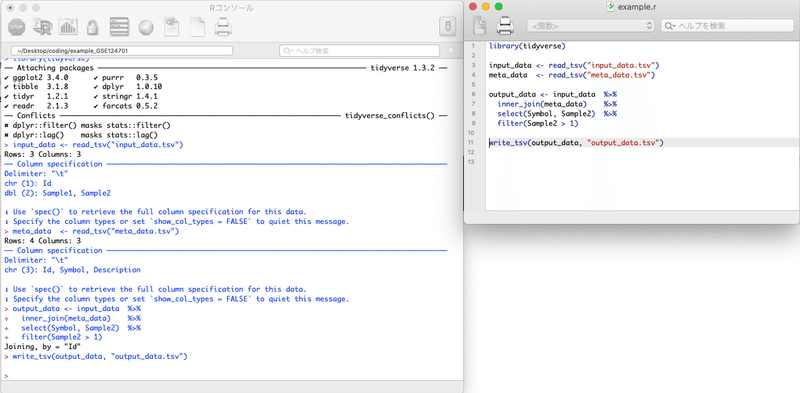Viewport: 800px width, 393px height.
Task: Open the functions dropdown in example.r editor
Action: [591, 26]
